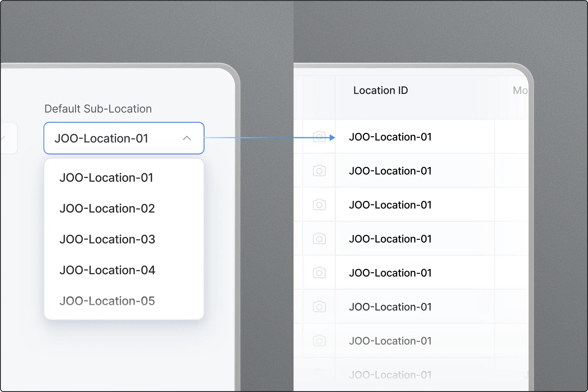Click the Location ID column header
Viewport: 588px width, 392px height.
tap(380, 91)
